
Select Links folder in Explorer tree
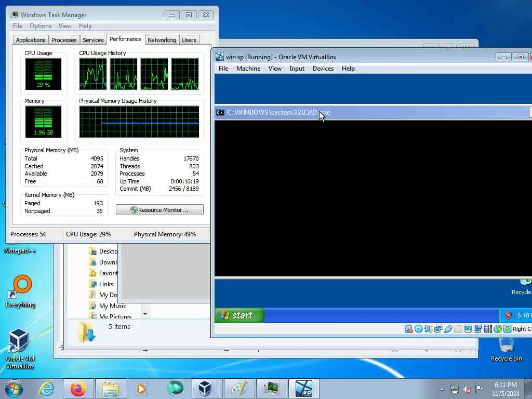(x=102, y=284)
